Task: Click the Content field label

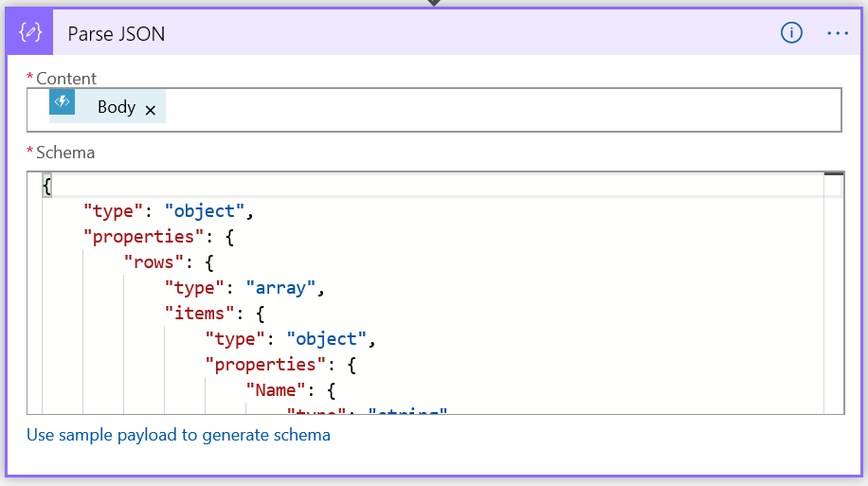Action: (65, 79)
